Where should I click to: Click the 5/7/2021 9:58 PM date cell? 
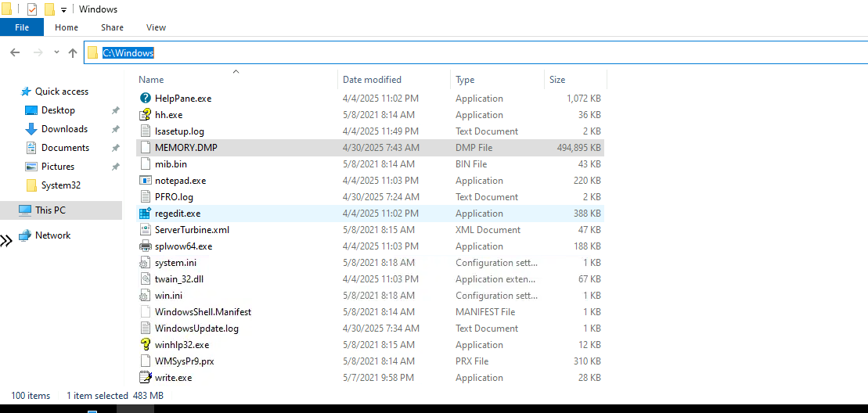[x=378, y=378]
